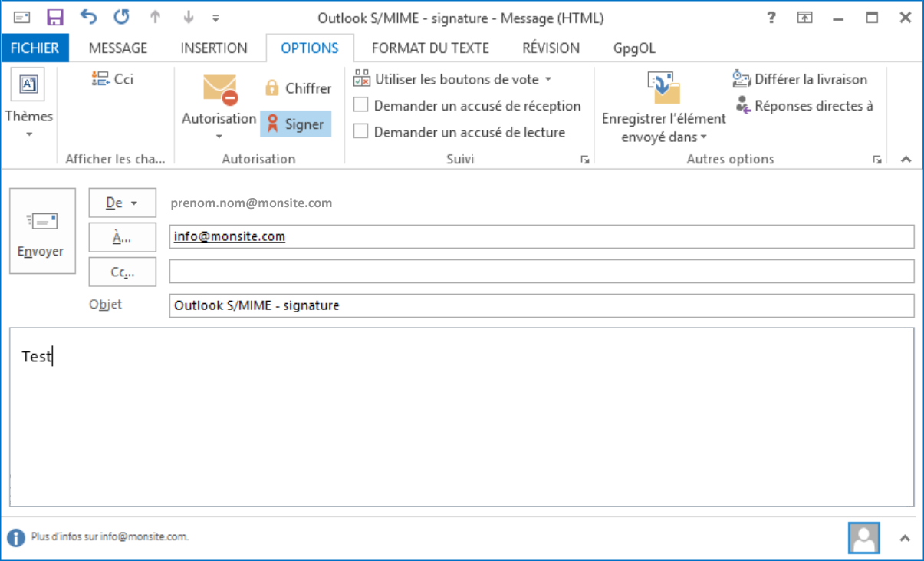Click Réponses directes à
The image size is (924, 561).
click(804, 106)
